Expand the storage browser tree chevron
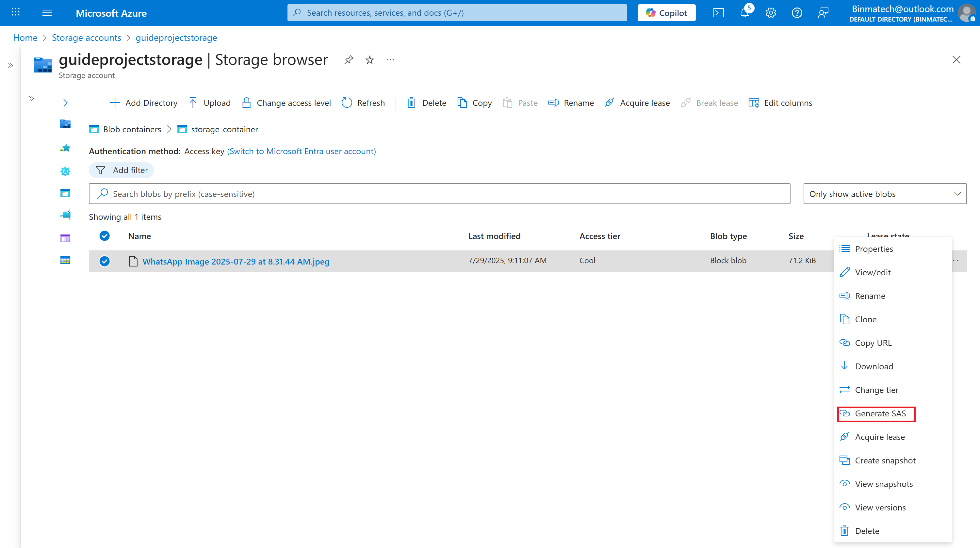 65,103
